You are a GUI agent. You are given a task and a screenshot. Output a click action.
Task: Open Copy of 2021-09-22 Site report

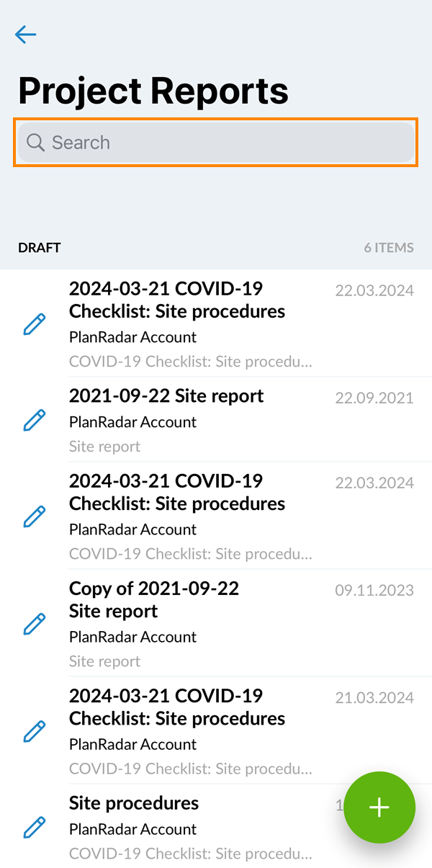pyautogui.click(x=154, y=599)
